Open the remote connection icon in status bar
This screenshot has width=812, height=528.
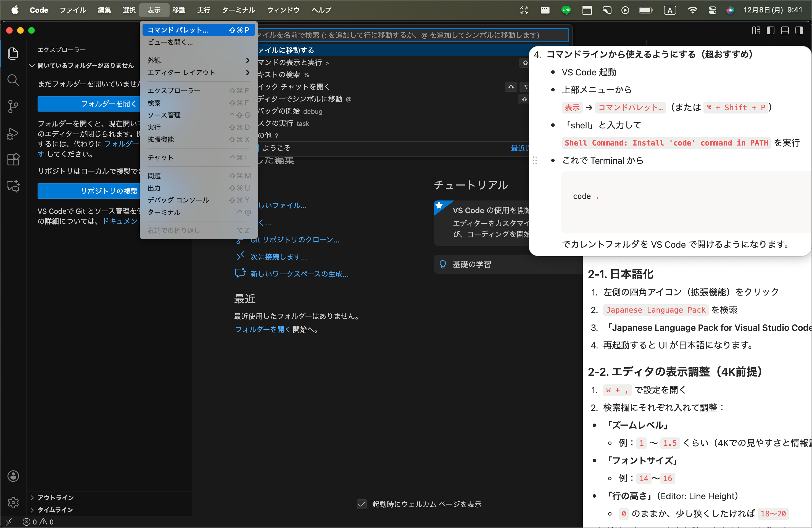click(x=9, y=522)
